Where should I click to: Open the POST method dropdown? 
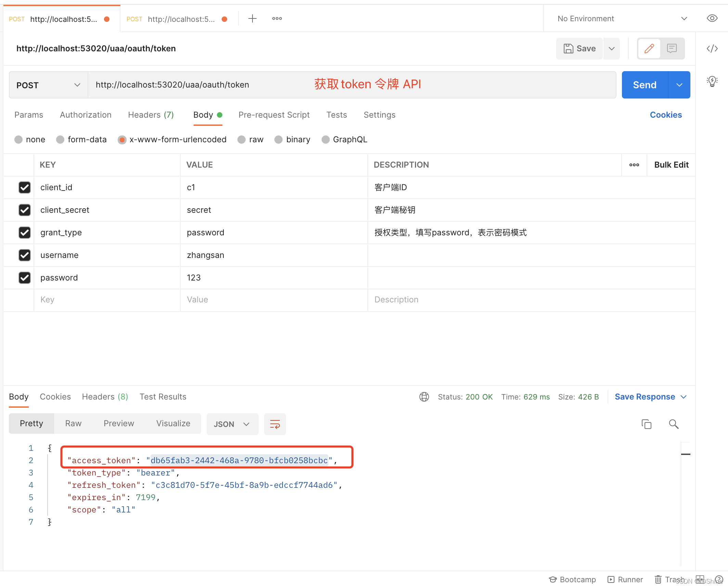click(48, 85)
